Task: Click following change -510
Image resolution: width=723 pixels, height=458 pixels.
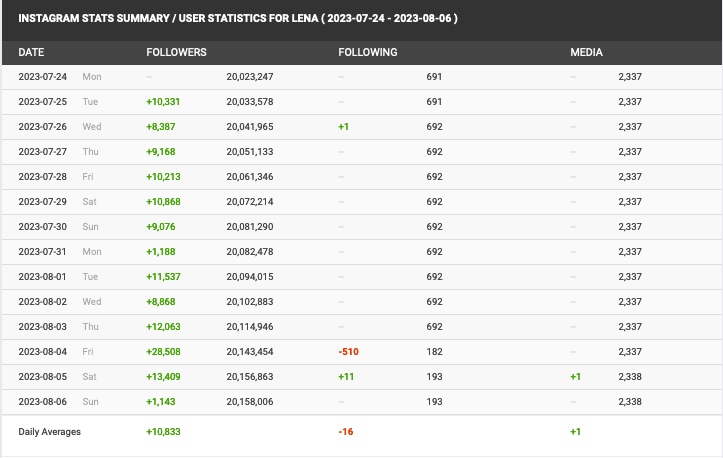Action: (x=349, y=351)
